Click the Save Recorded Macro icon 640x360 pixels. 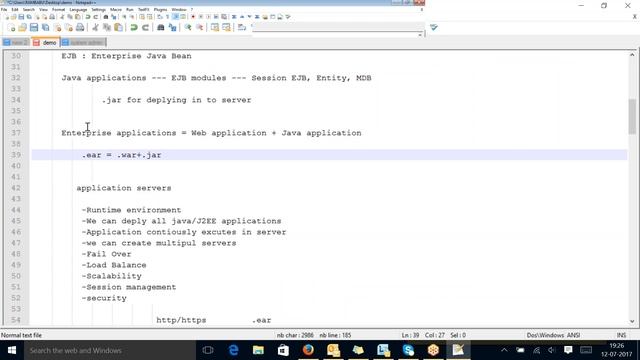click(224, 17)
